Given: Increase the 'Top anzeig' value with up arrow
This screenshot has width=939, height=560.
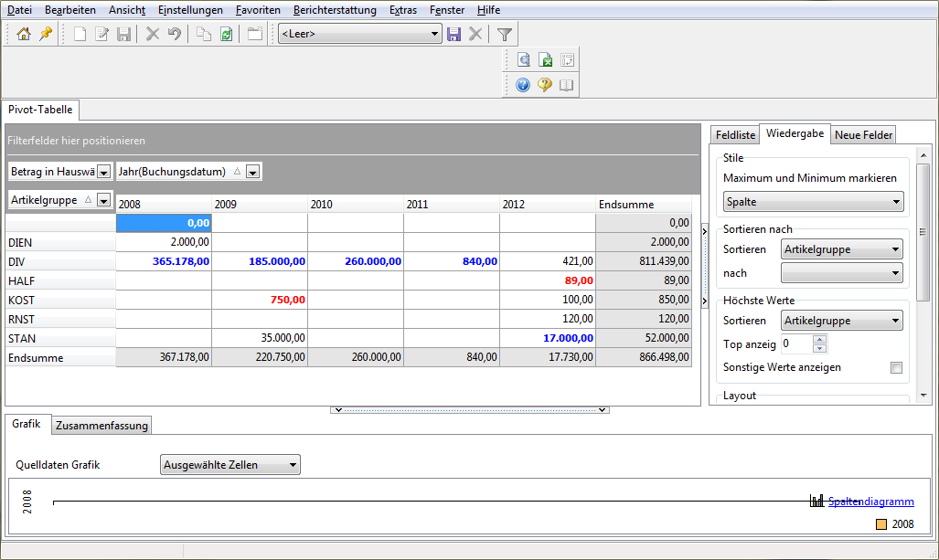Looking at the screenshot, I should (819, 340).
